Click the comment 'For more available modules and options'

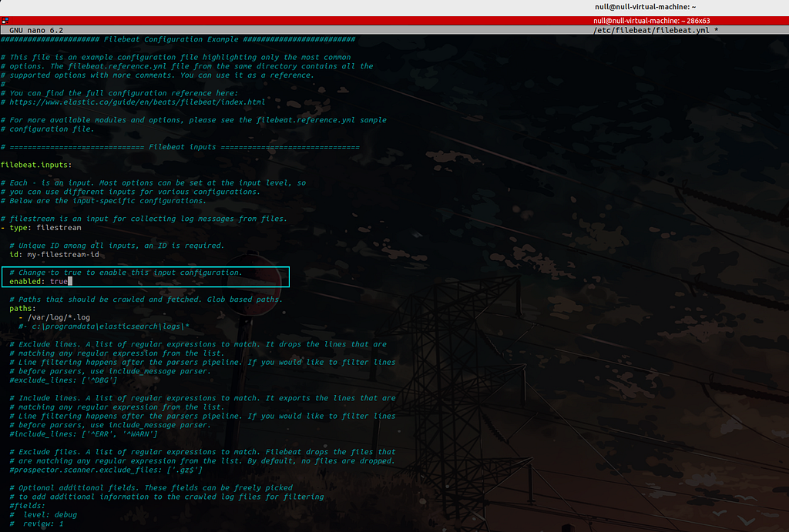point(193,120)
